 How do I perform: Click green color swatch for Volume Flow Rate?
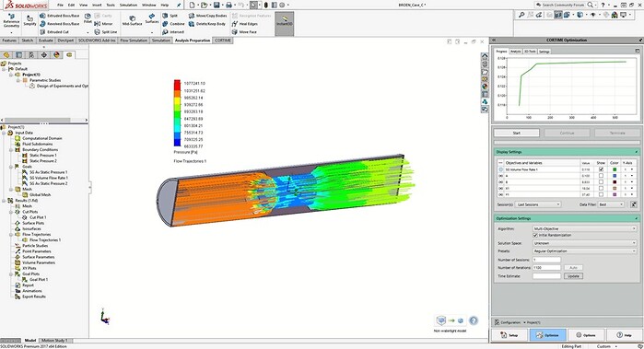click(615, 169)
